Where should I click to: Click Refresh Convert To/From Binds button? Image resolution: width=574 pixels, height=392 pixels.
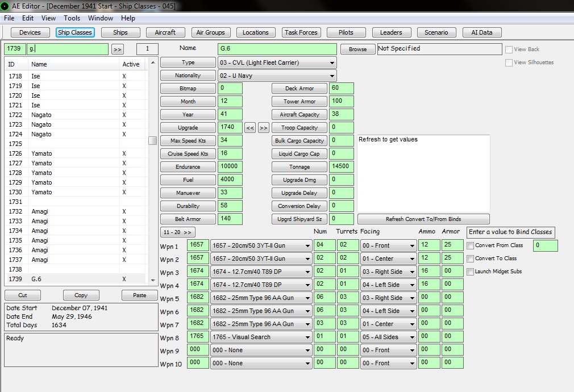(x=423, y=219)
